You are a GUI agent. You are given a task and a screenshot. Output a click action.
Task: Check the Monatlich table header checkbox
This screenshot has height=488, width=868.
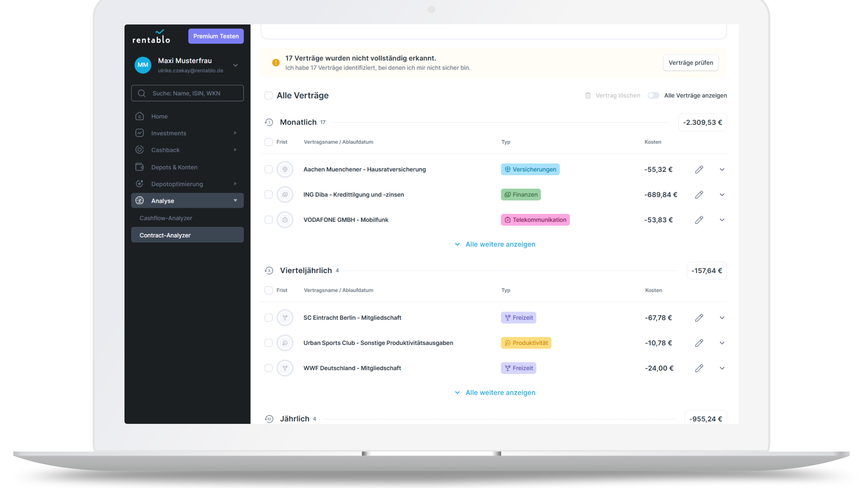(269, 142)
